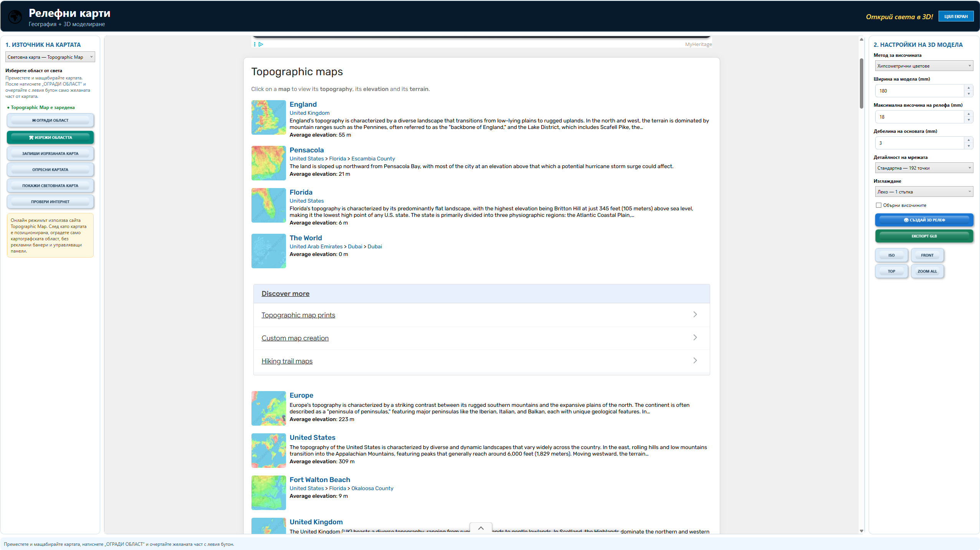Switch to TOP view
Screen dimensions: 980x550
pyautogui.click(x=891, y=271)
